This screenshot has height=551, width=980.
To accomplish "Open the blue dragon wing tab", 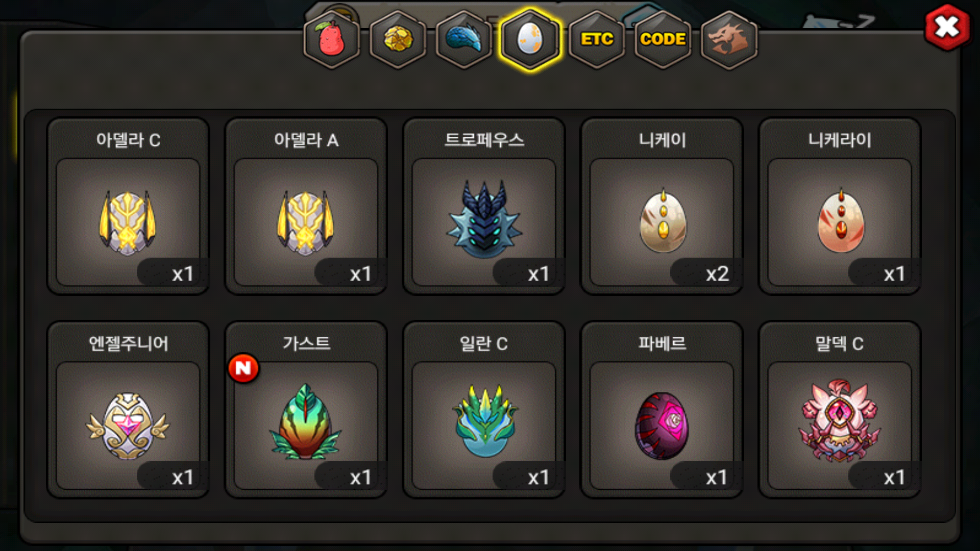I will click(x=464, y=39).
